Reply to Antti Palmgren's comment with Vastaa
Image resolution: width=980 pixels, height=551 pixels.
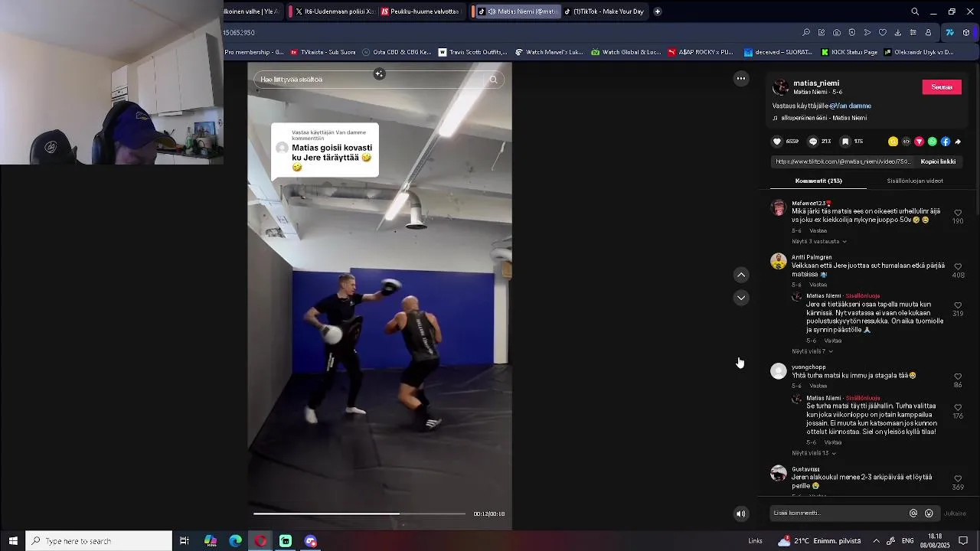818,285
